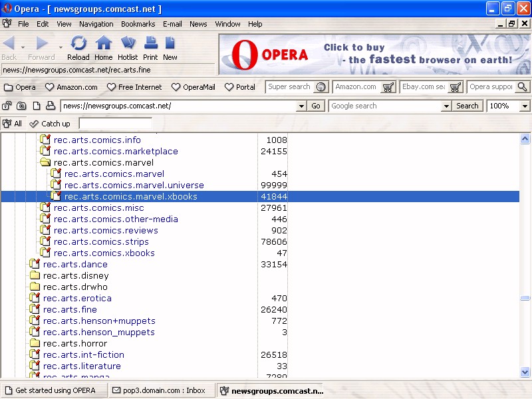The height and width of the screenshot is (399, 532).
Task: Switch to the pop3.domain.com Inbox tab
Action: pos(158,390)
